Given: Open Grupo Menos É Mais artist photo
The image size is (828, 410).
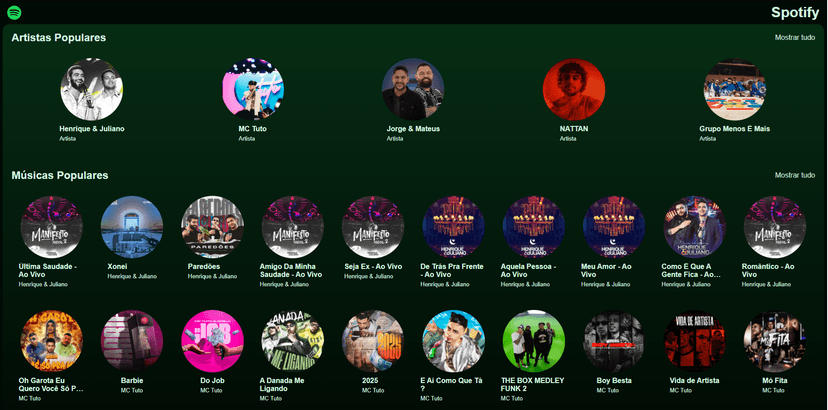Looking at the screenshot, I should pyautogui.click(x=735, y=89).
